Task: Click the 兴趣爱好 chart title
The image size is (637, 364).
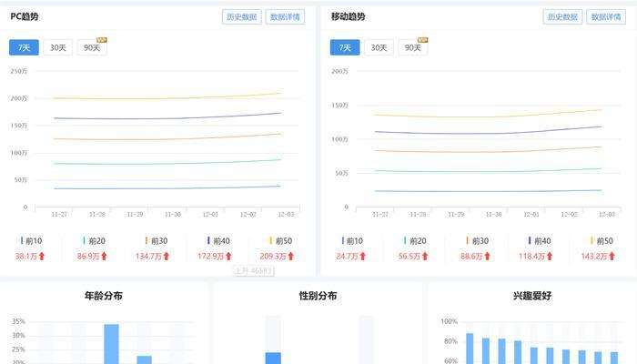Action: coord(532,296)
